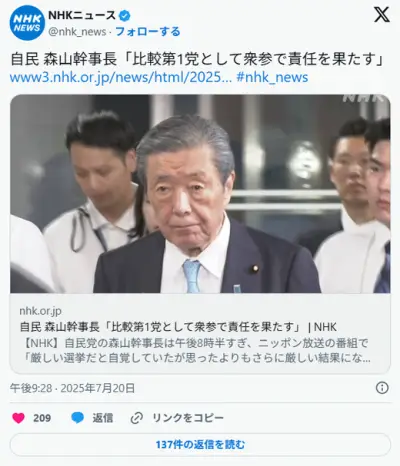Click the 209 likes count

(42, 418)
